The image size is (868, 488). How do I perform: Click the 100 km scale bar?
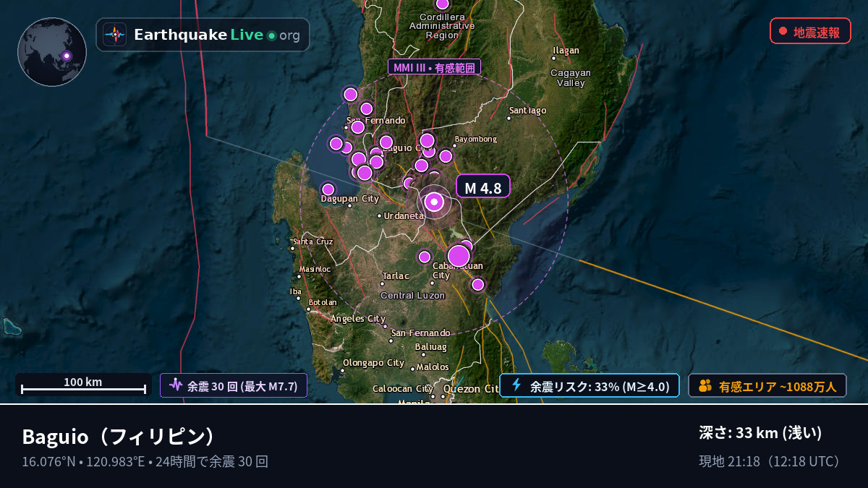point(83,385)
